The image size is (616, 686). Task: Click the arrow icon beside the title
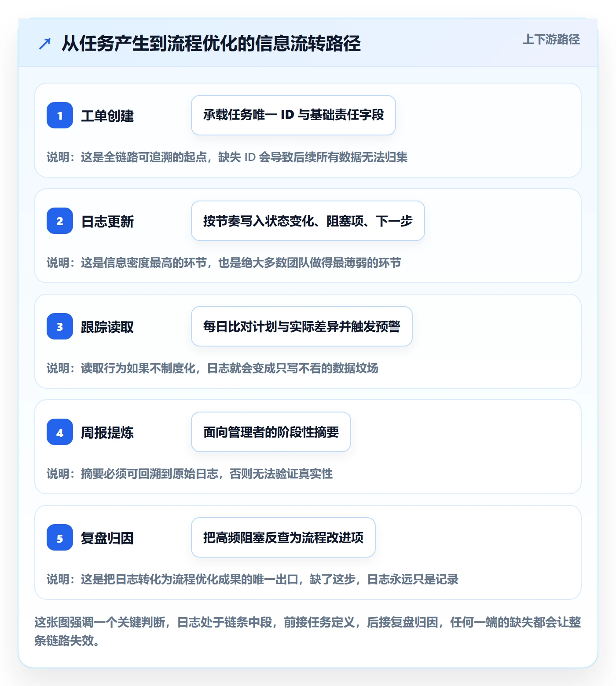click(45, 44)
